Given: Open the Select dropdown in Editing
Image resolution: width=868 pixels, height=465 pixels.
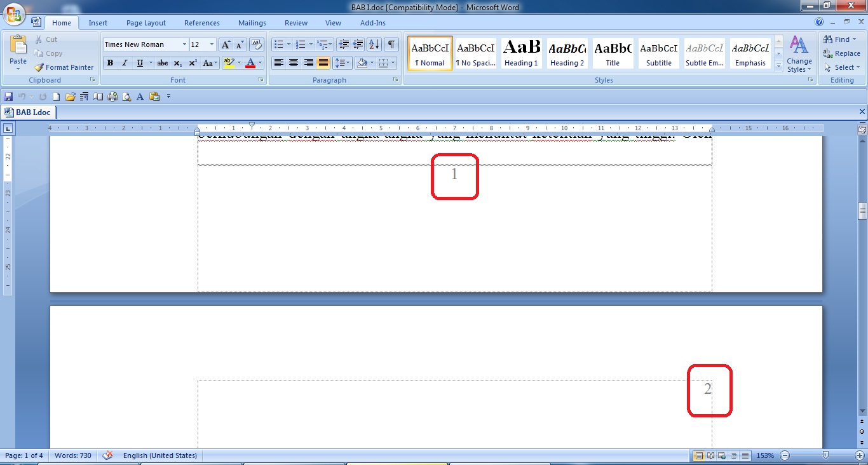Looking at the screenshot, I should [x=842, y=67].
